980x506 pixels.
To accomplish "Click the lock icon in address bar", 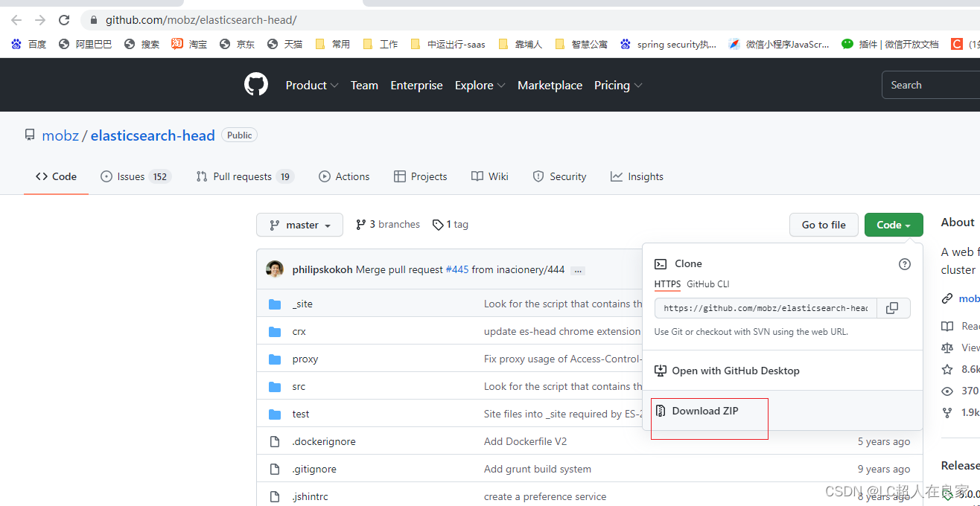I will 94,20.
